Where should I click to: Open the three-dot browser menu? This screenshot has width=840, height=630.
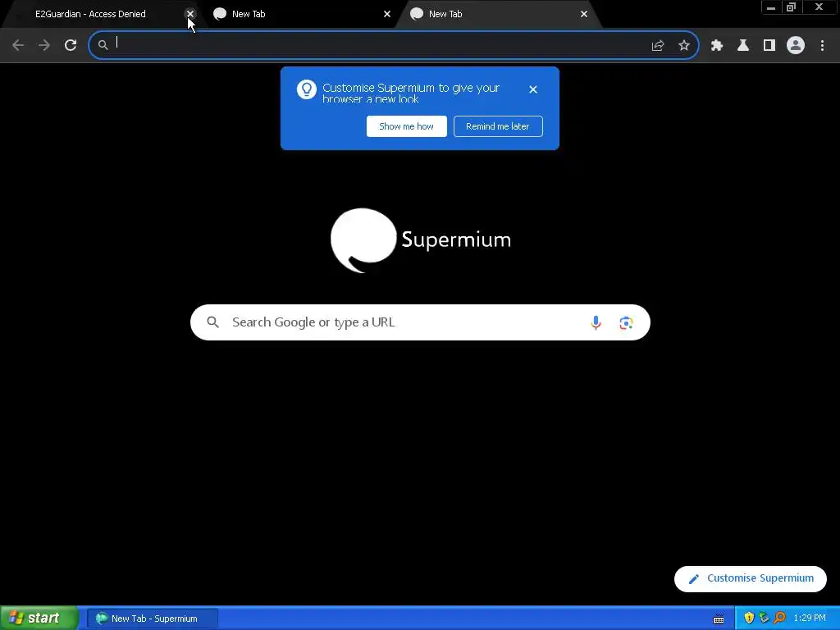click(822, 46)
